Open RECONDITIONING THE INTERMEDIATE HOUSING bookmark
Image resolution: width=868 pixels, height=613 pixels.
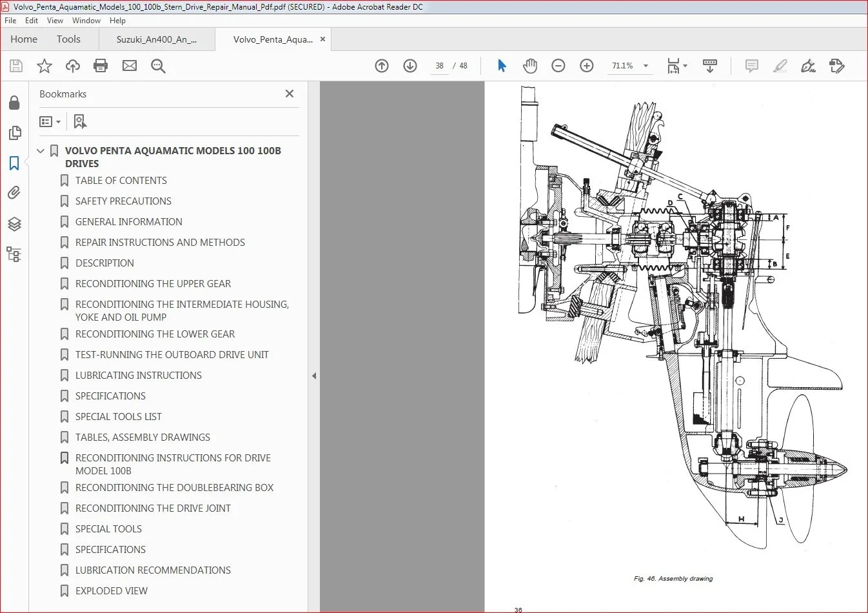pyautogui.click(x=182, y=311)
